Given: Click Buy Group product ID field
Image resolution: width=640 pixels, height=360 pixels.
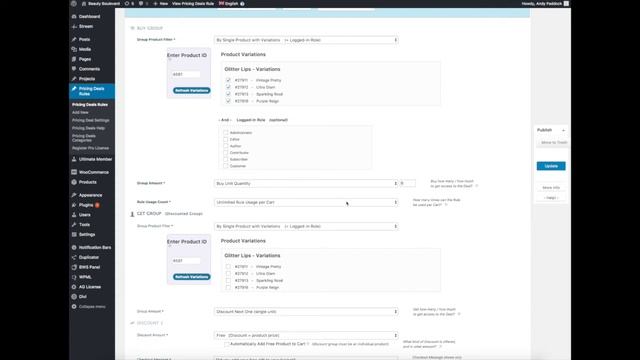Looking at the screenshot, I should [x=186, y=74].
